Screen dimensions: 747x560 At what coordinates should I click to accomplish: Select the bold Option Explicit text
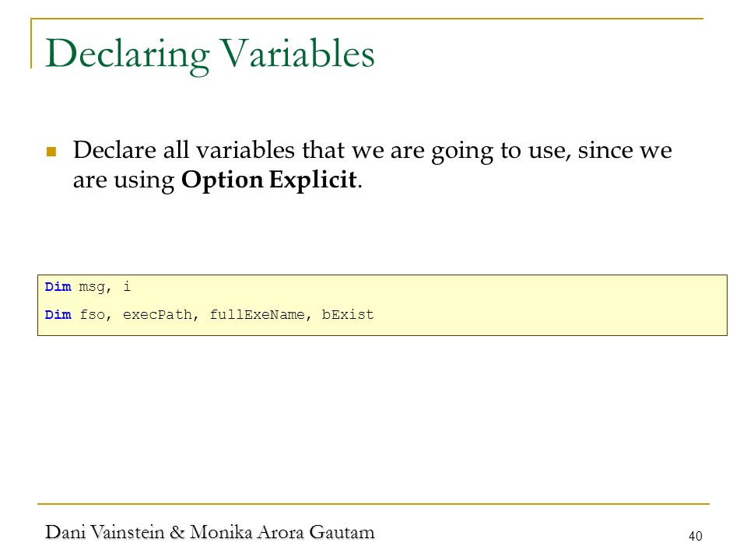[268, 180]
